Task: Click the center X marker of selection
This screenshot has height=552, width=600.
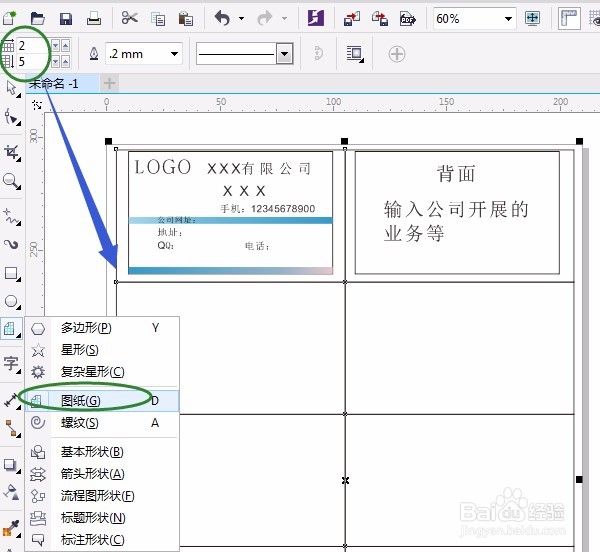Action: tap(345, 480)
